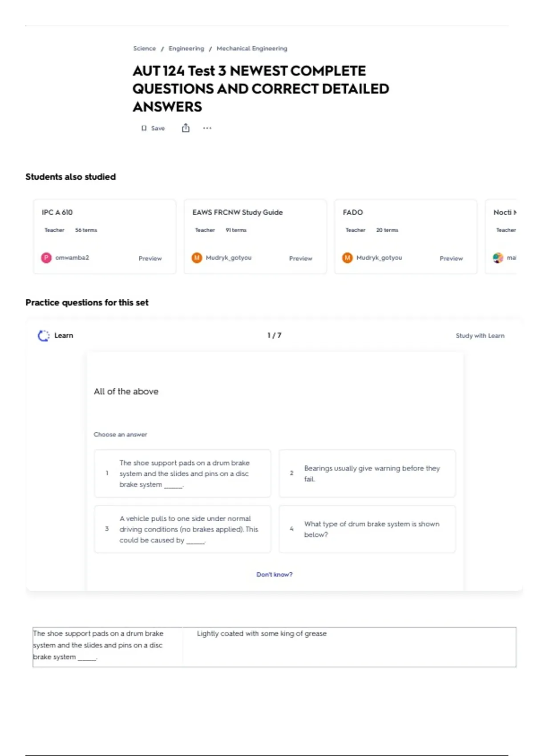Select answer 2 about bearings warning

(x=367, y=474)
